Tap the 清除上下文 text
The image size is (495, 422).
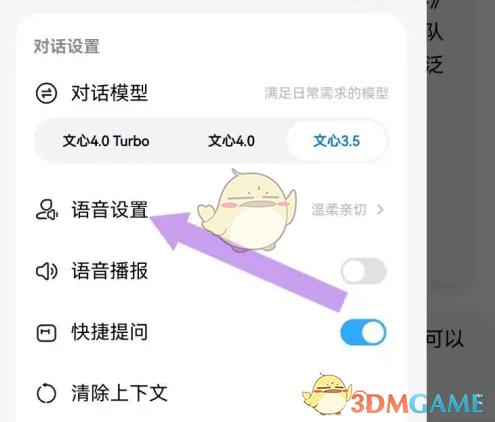tap(119, 393)
